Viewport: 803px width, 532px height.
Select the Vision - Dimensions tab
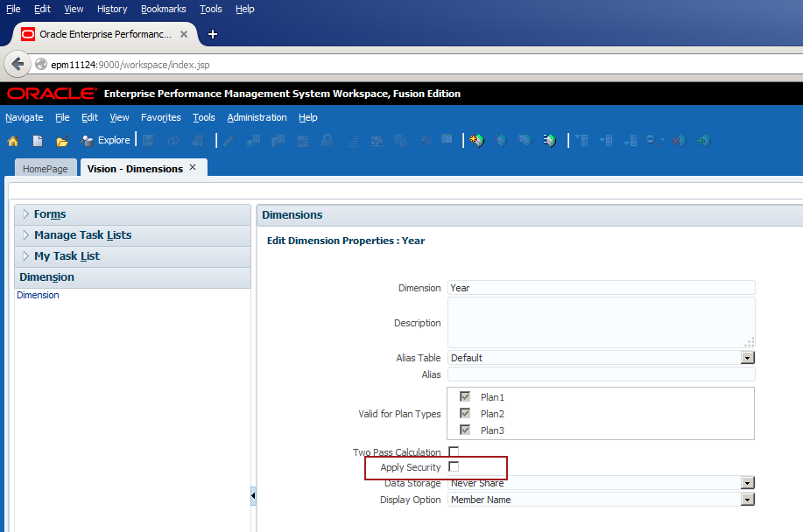(x=135, y=168)
